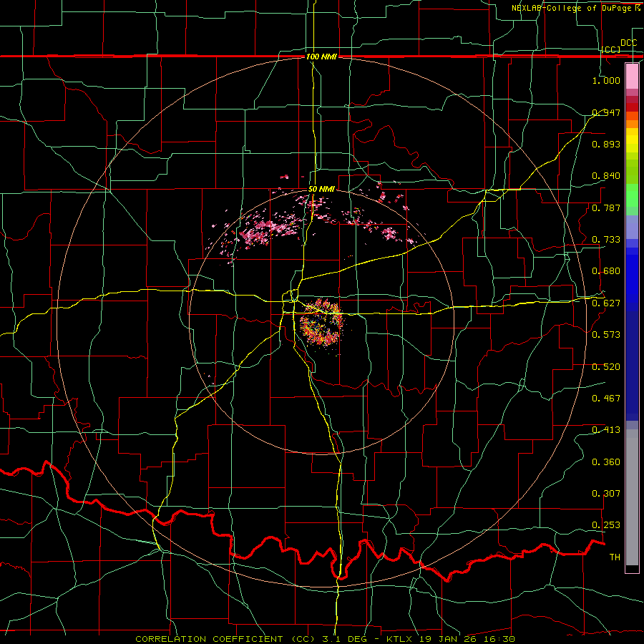
Task: Click the bright green segment of the color bar
Action: [632, 195]
